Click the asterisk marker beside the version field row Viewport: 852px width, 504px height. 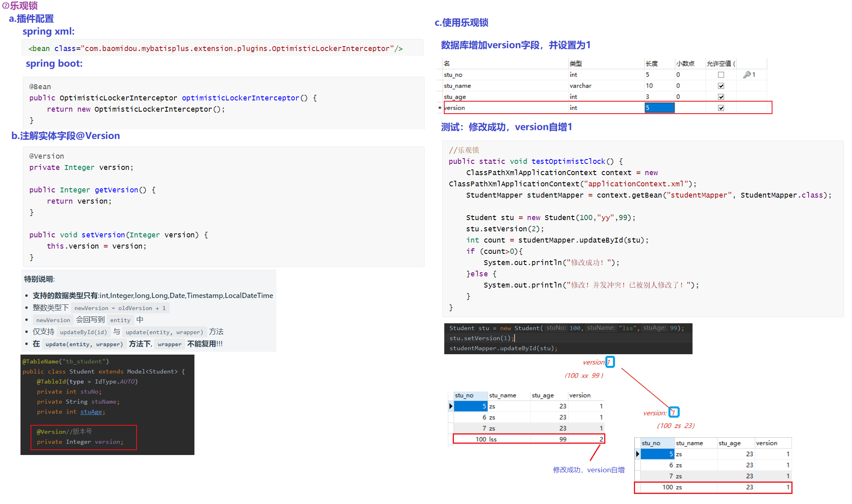pyautogui.click(x=440, y=108)
